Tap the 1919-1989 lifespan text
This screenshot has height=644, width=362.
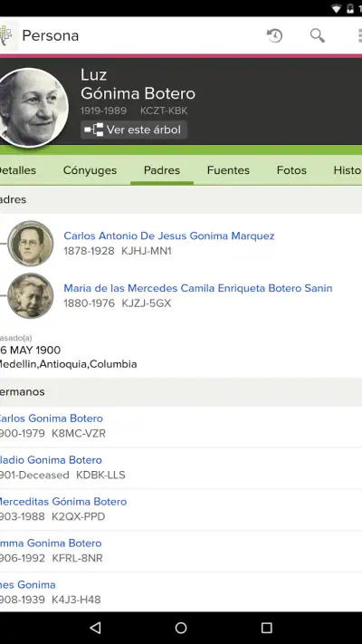point(103,111)
